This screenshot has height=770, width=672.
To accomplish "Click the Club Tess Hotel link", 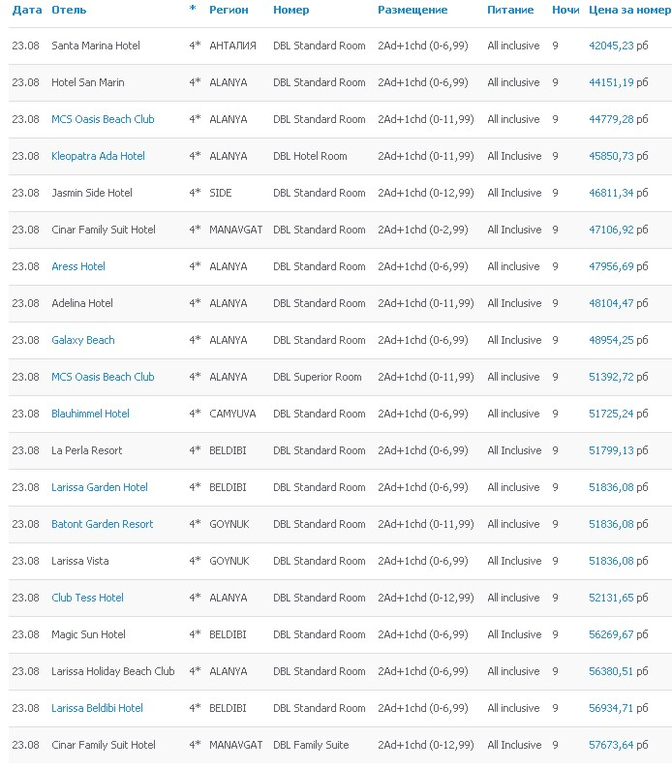I will coord(87,598).
